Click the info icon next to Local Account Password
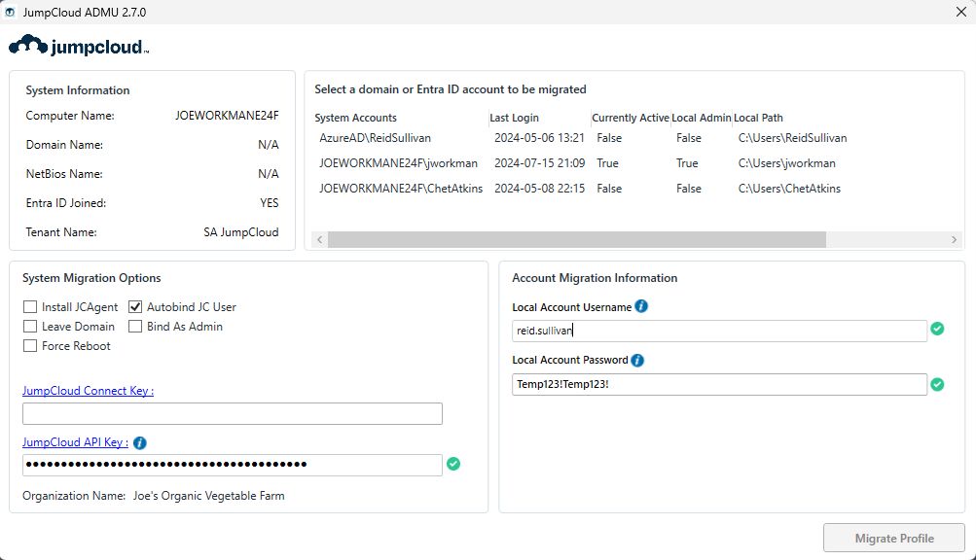The width and height of the screenshot is (976, 560). [x=637, y=361]
